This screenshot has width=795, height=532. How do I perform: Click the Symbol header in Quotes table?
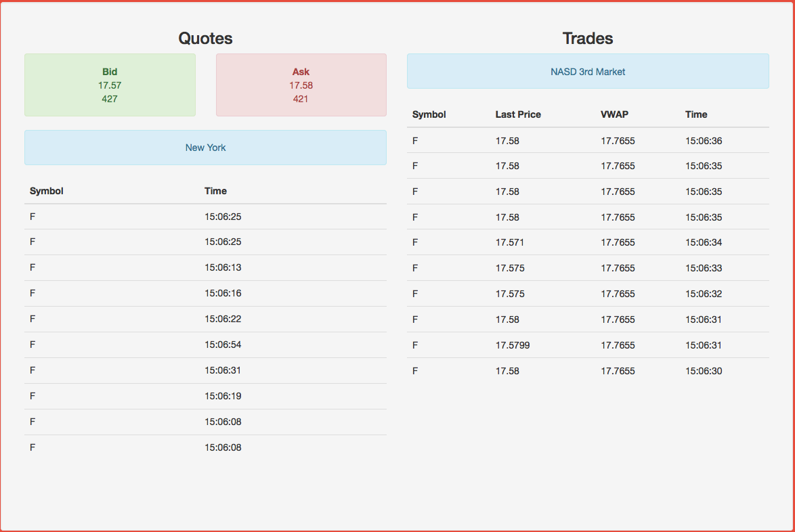[46, 191]
